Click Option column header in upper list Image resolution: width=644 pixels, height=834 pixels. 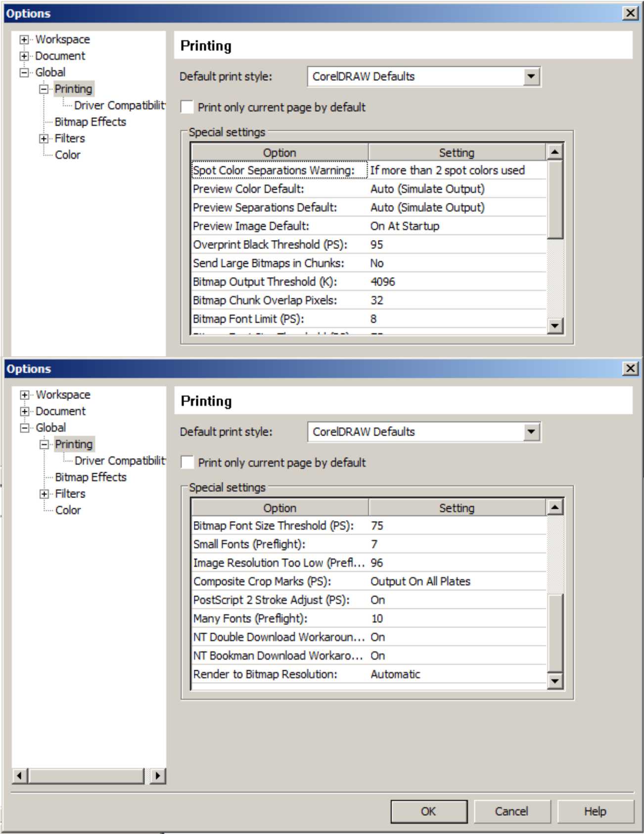[x=280, y=152]
